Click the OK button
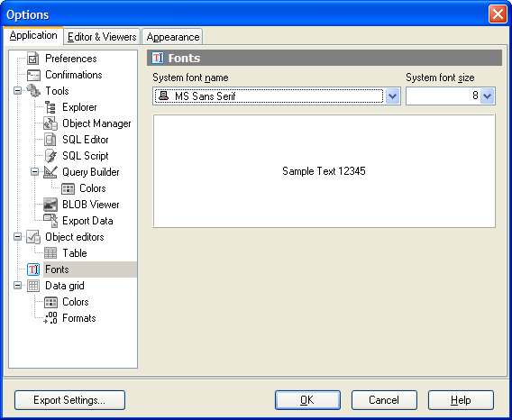 307,400
